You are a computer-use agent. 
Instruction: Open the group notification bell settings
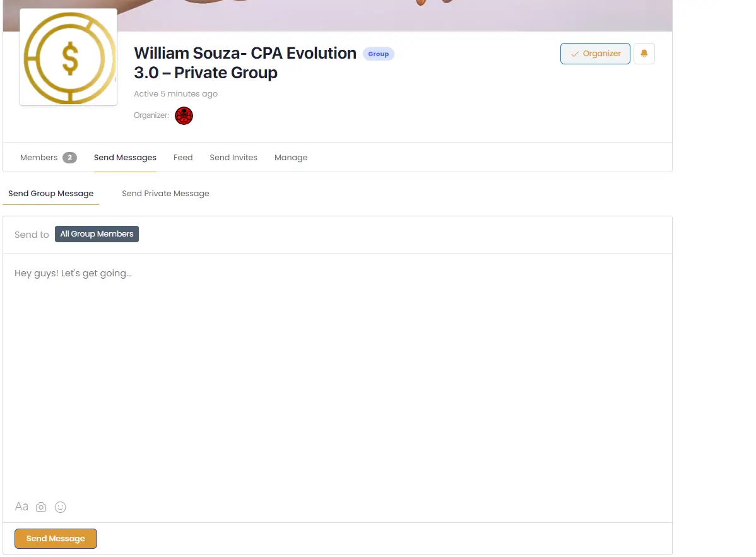pos(644,54)
